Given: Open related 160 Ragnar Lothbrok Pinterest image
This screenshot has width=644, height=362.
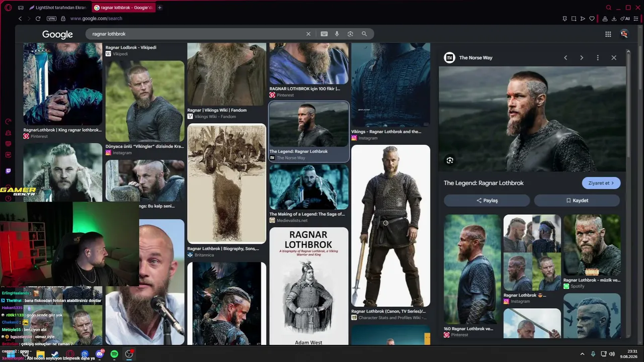Looking at the screenshot, I should [x=472, y=269].
